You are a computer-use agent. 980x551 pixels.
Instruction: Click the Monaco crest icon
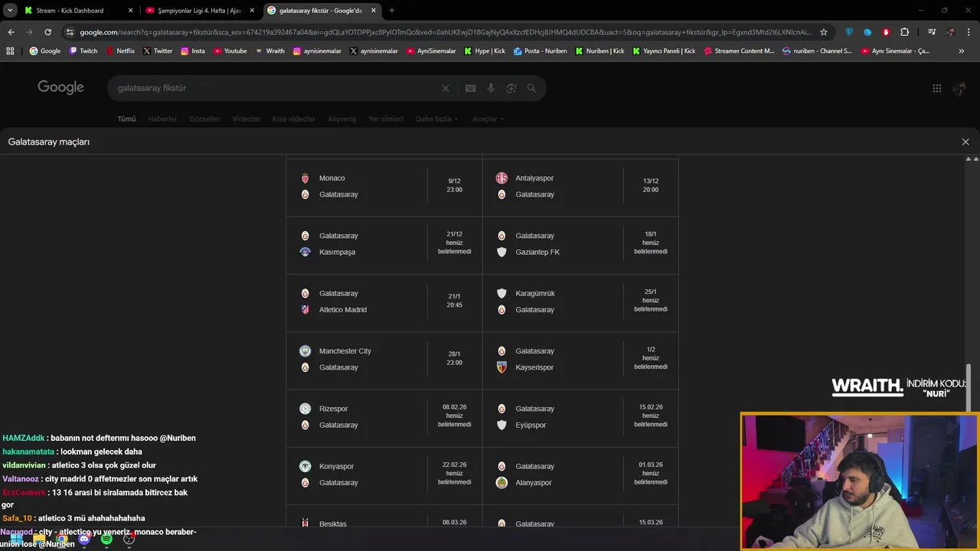[305, 178]
